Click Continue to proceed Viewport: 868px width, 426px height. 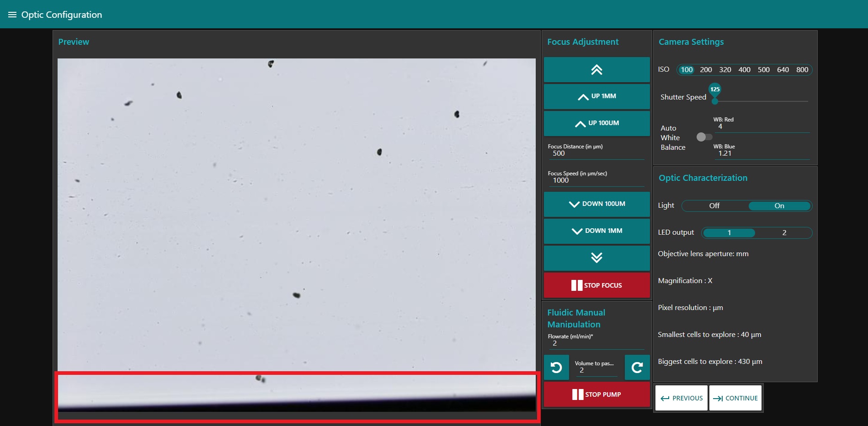point(735,398)
